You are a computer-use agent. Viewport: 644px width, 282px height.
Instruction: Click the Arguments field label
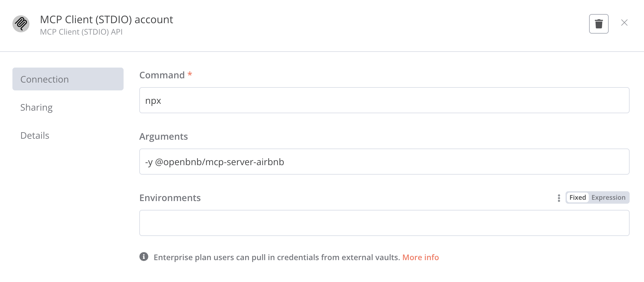163,136
